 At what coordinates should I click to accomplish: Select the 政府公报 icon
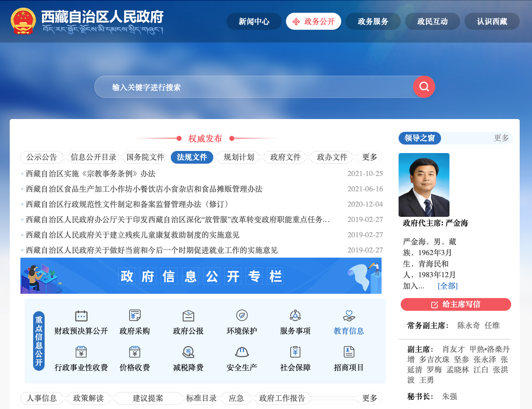[x=188, y=315]
